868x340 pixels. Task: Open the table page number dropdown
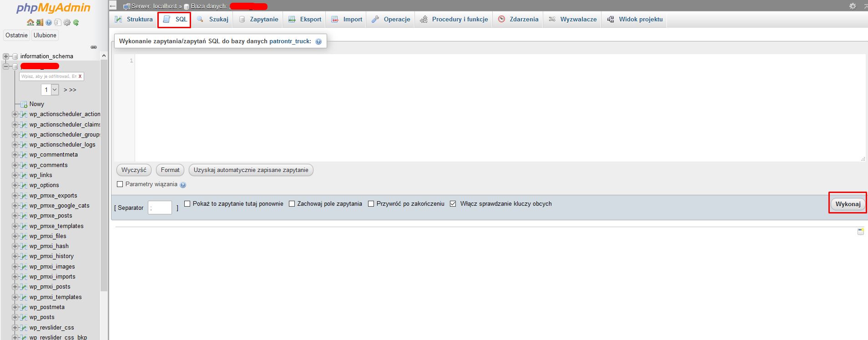click(50, 90)
